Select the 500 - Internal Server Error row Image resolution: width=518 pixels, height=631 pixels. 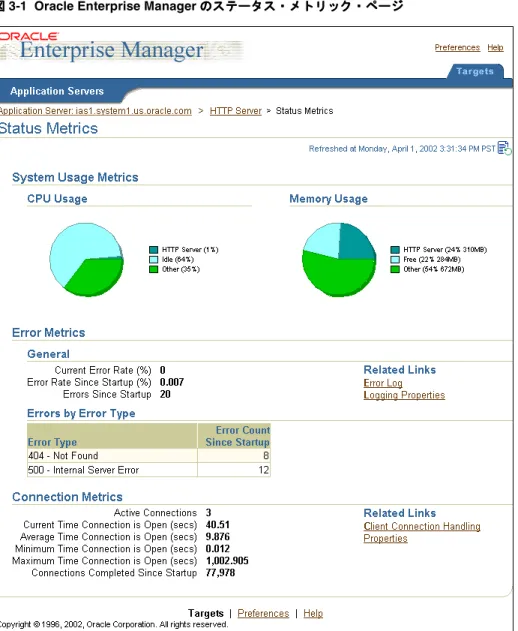click(149, 470)
